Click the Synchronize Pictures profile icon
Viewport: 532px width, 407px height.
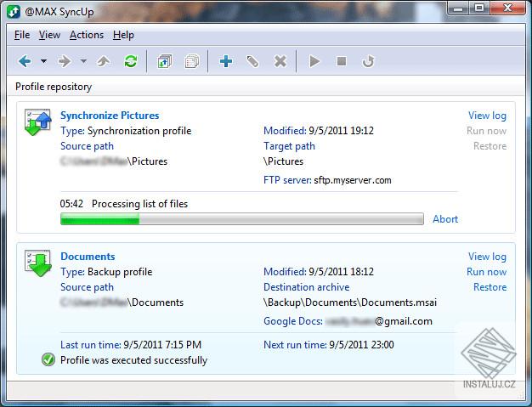(38, 122)
